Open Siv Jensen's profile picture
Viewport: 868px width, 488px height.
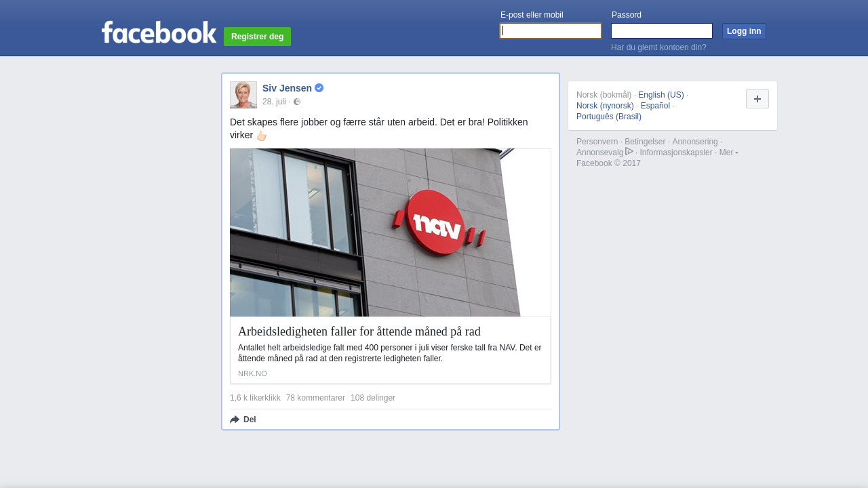point(243,95)
